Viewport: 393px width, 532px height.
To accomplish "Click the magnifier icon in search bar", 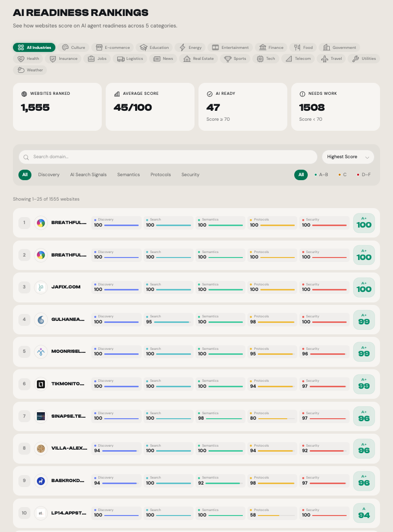I will click(26, 157).
